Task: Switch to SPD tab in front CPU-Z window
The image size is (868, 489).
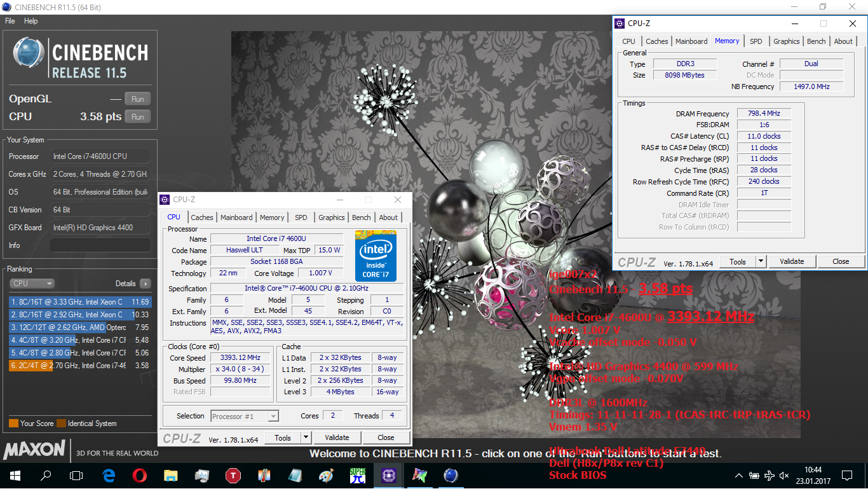Action: [x=301, y=217]
